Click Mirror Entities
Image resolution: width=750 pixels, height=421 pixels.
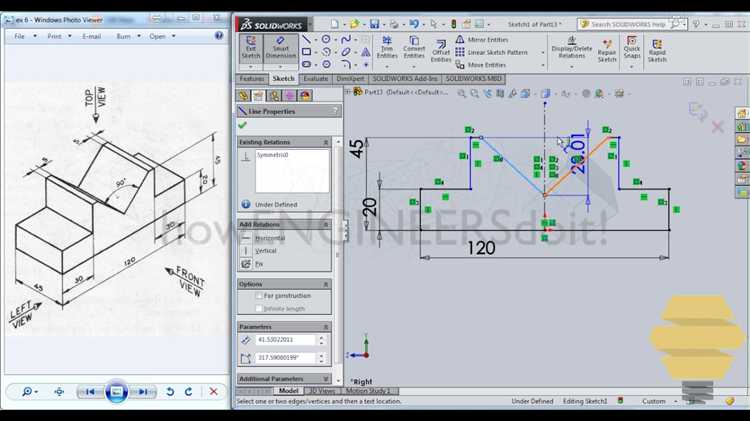coord(482,40)
